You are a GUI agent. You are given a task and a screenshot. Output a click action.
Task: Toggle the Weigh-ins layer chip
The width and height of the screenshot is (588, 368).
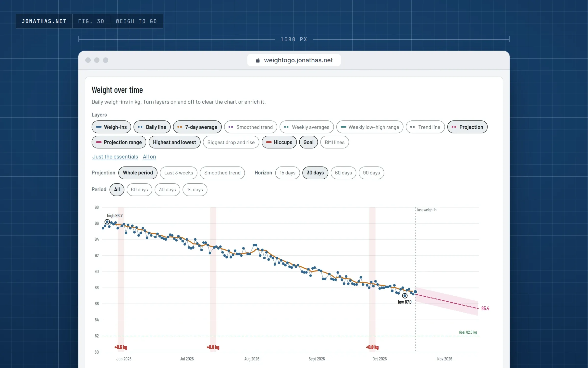[111, 127]
